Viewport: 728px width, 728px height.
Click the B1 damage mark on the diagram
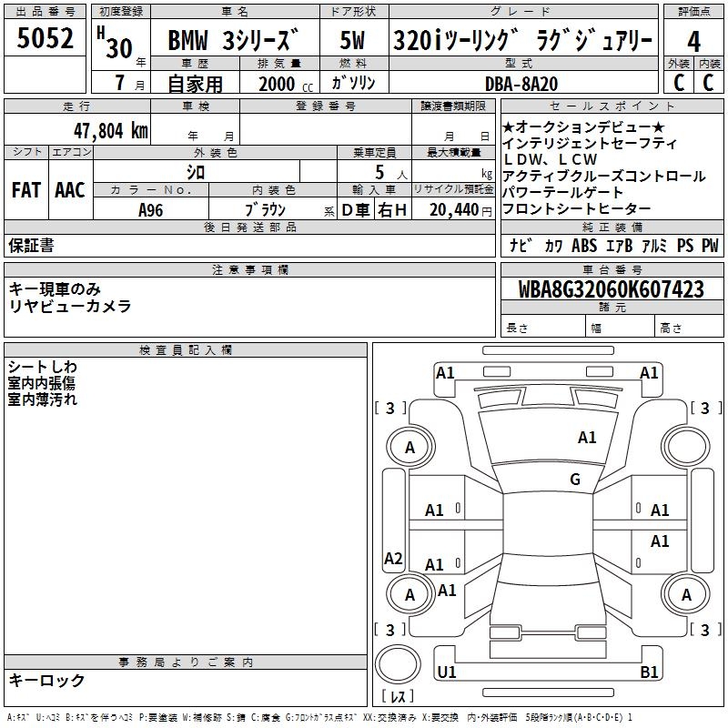(x=649, y=672)
